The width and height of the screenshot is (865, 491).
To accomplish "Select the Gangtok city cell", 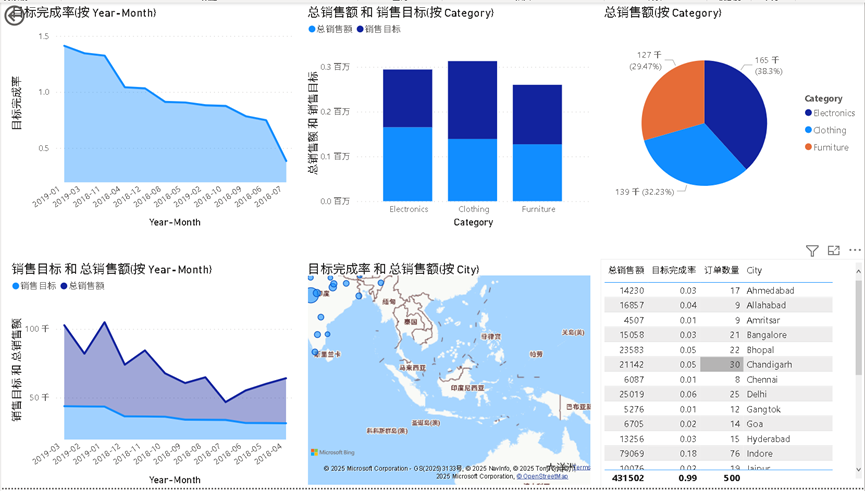I will (763, 409).
